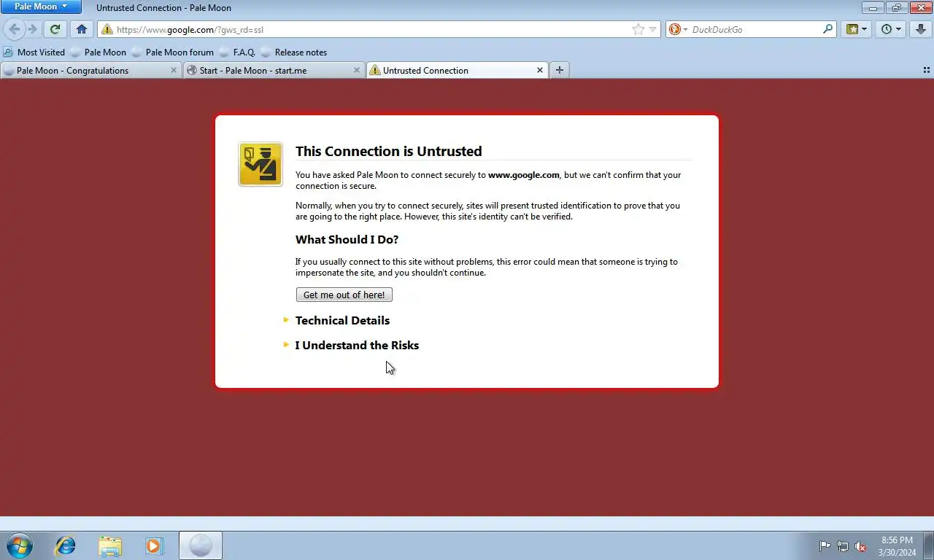The height and width of the screenshot is (560, 934).
Task: Open a new tab with plus button
Action: [559, 70]
